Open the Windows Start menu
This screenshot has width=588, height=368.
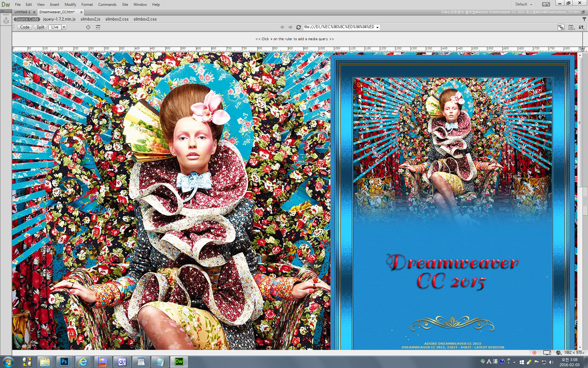(8, 362)
